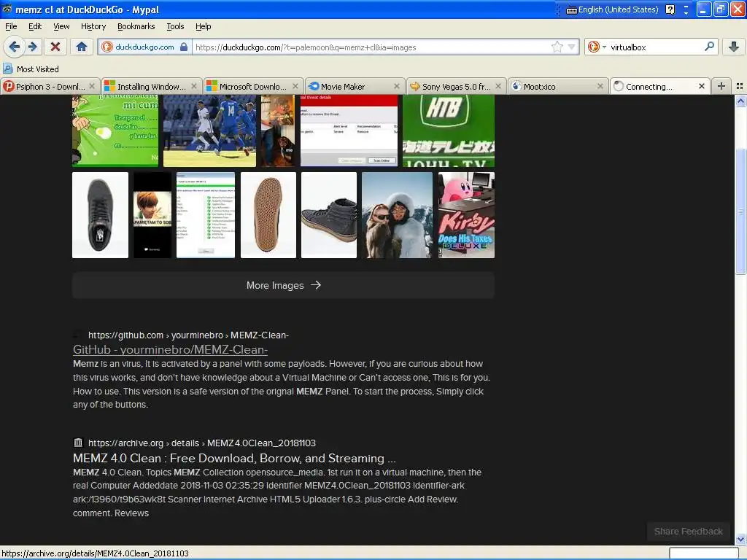Close the Installing Window tab
The height and width of the screenshot is (560, 747).
194,86
